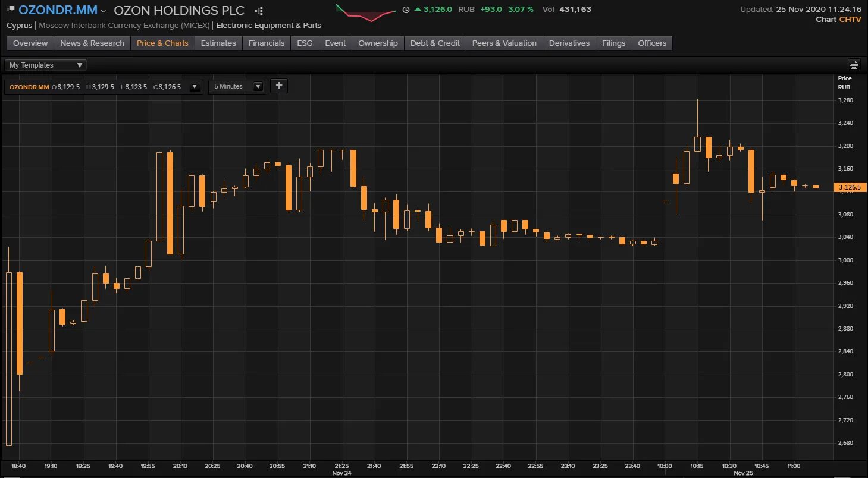Print the chart using the printer icon
This screenshot has height=478, width=868.
854,65
